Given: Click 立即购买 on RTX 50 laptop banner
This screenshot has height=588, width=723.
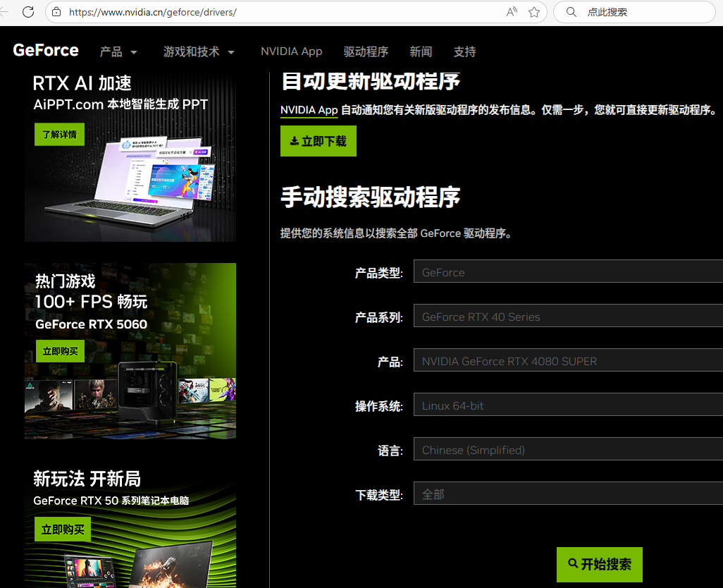Looking at the screenshot, I should [63, 529].
